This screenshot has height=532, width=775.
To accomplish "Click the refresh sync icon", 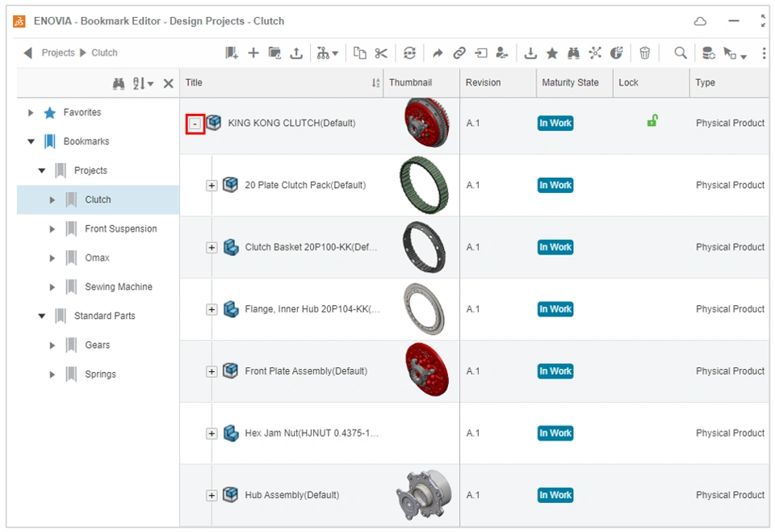I will point(409,53).
